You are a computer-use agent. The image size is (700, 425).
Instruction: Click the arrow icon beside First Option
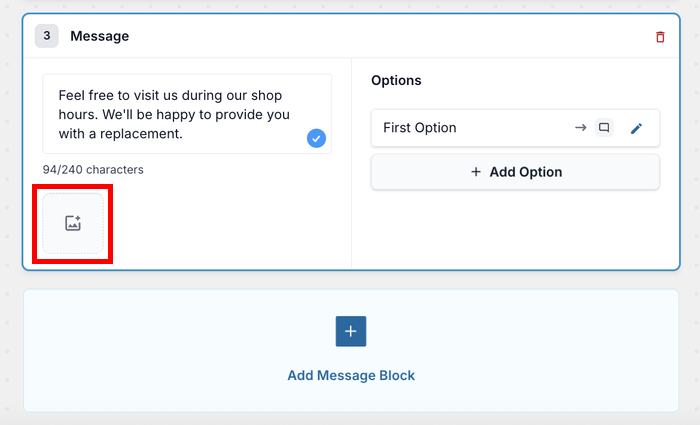point(580,128)
